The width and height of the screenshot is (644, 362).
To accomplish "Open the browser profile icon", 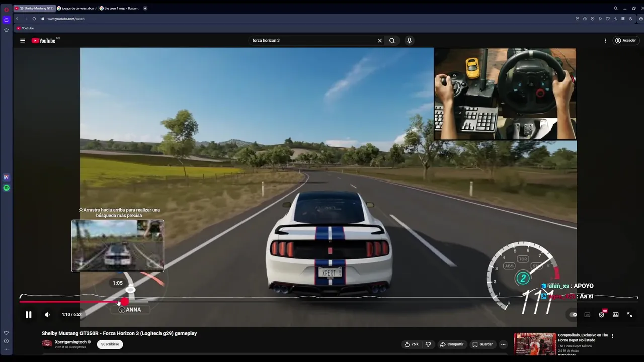I will point(630,19).
